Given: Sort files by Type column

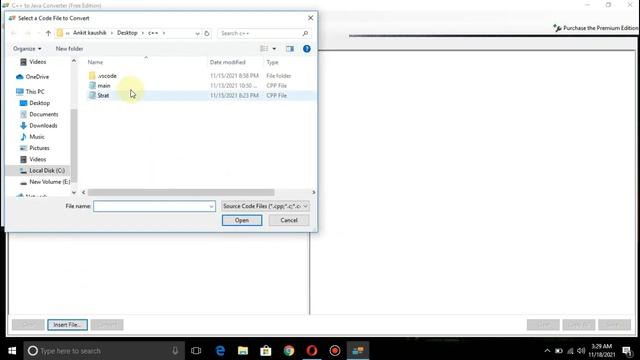Looking at the screenshot, I should click(272, 62).
